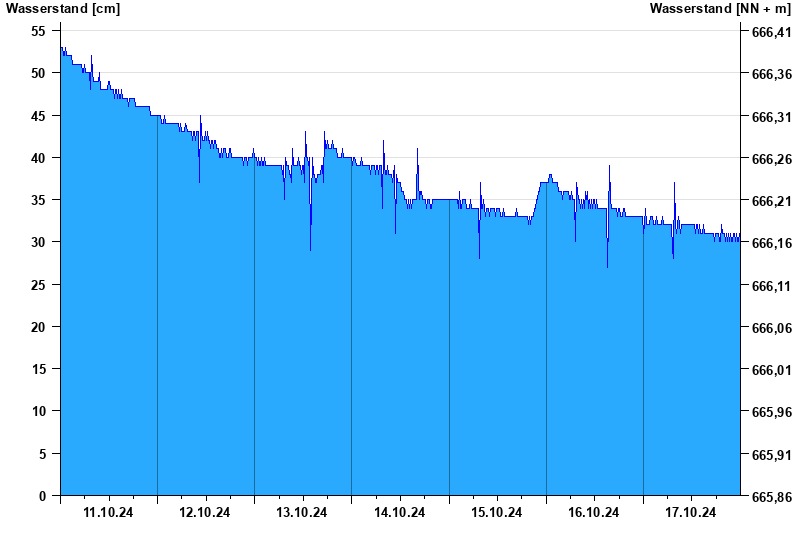The width and height of the screenshot is (800, 550).
Task: Click the right axis value 666,21
Action: (772, 201)
